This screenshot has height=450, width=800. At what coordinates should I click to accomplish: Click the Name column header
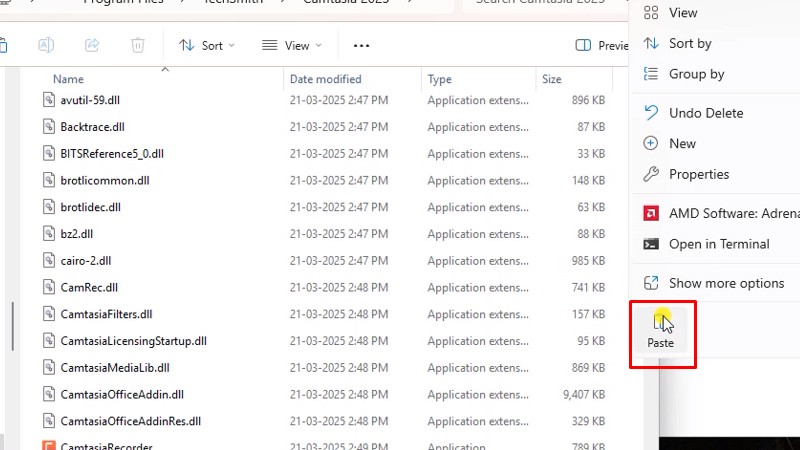pos(68,79)
